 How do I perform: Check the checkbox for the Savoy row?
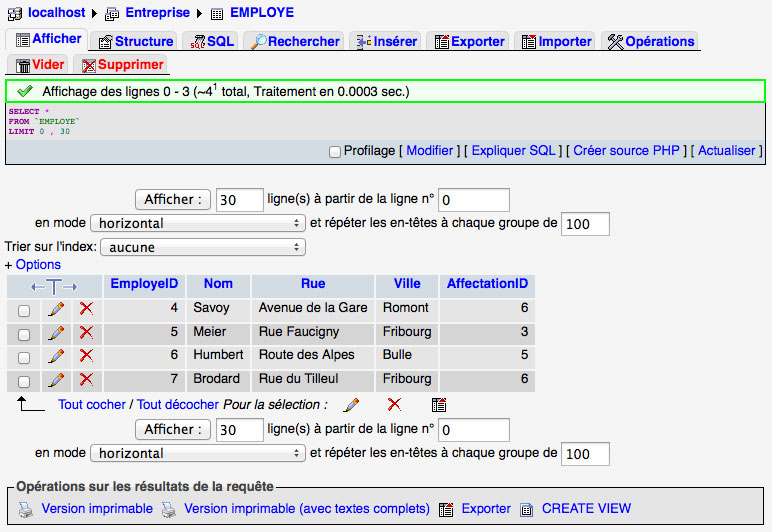tap(24, 311)
